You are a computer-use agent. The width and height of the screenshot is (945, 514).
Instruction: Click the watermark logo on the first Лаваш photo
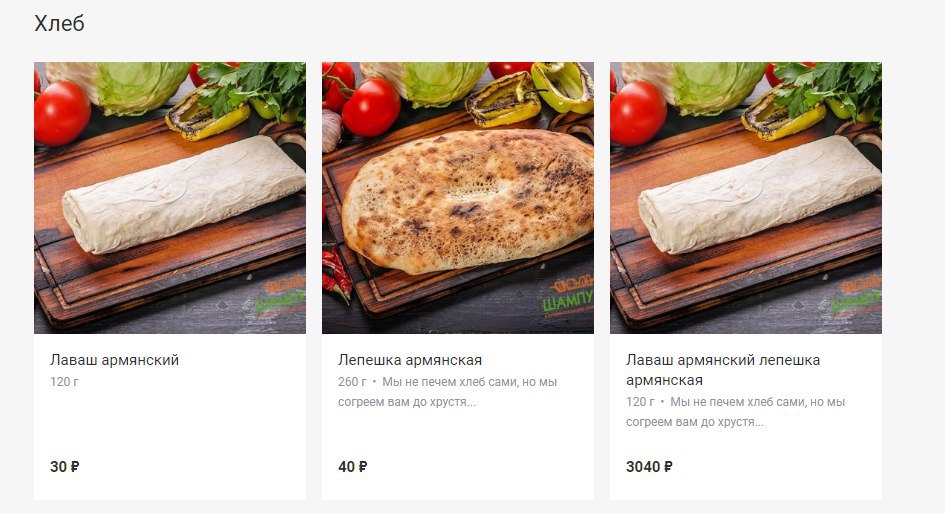coord(280,293)
